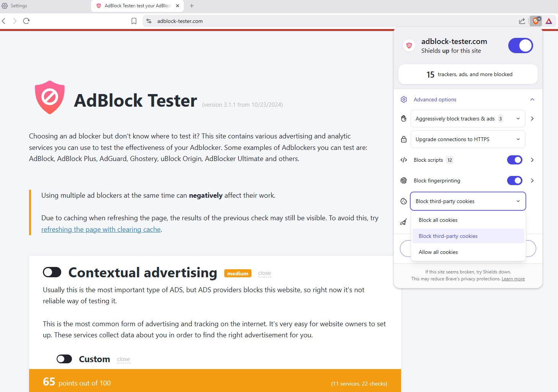Viewport: 558px width, 392px height.
Task: Open the Brave Shields icon in the address bar
Action: pyautogui.click(x=536, y=21)
